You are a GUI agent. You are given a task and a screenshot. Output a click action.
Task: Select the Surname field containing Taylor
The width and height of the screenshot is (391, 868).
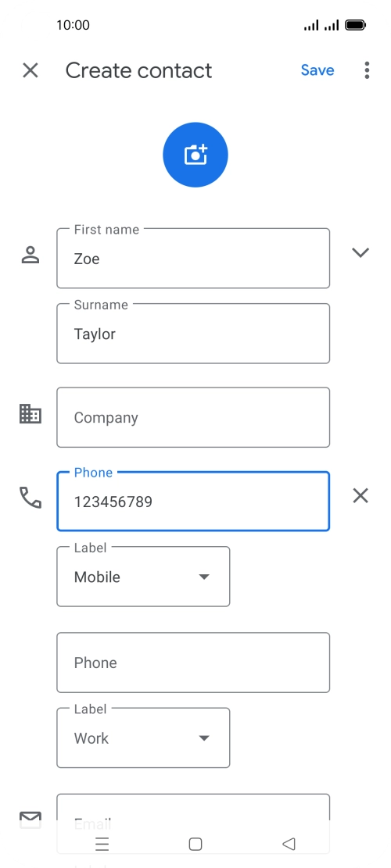pyautogui.click(x=193, y=334)
